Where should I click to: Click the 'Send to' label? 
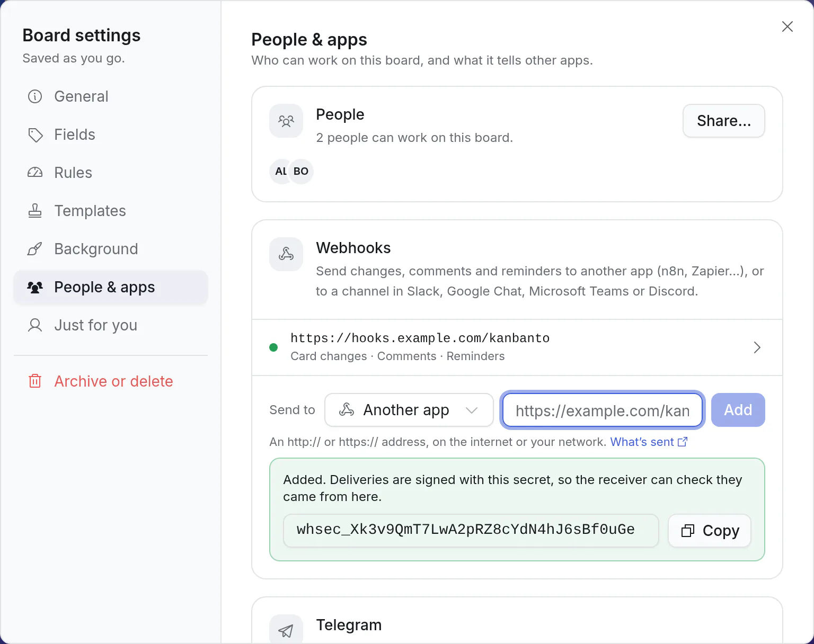pos(292,410)
